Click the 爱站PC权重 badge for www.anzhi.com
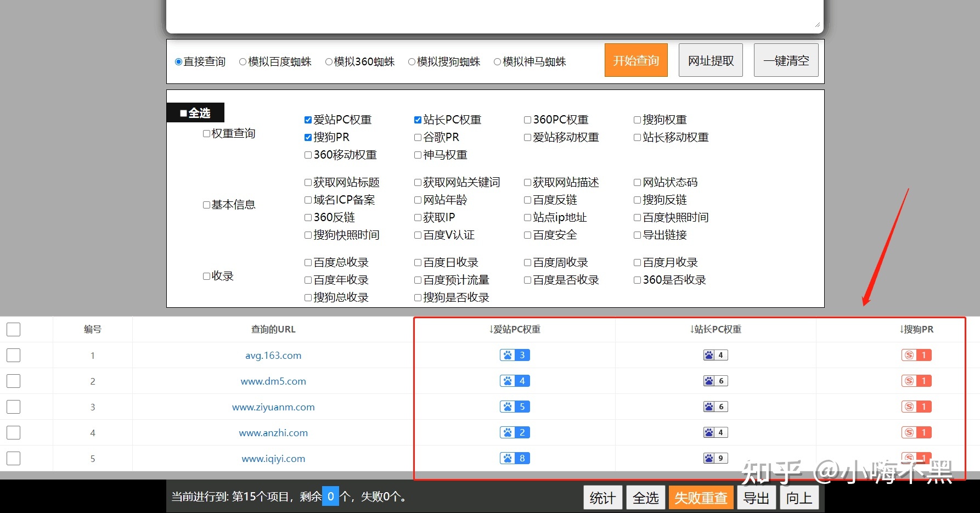The height and width of the screenshot is (513, 980). (x=515, y=432)
